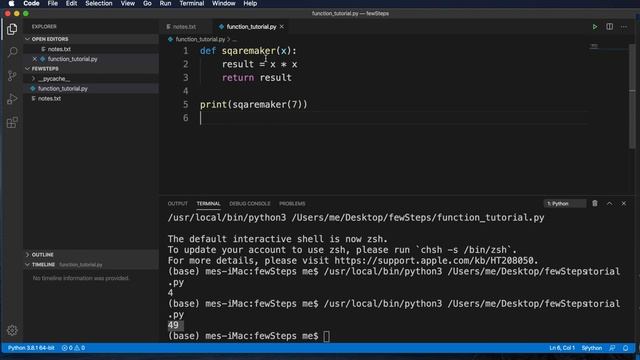640x360 pixels.
Task: Click 'return result' on line 3
Action: (x=257, y=78)
